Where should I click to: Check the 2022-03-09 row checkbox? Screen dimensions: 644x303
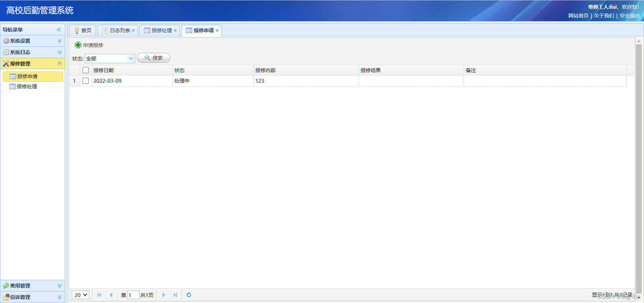point(86,81)
